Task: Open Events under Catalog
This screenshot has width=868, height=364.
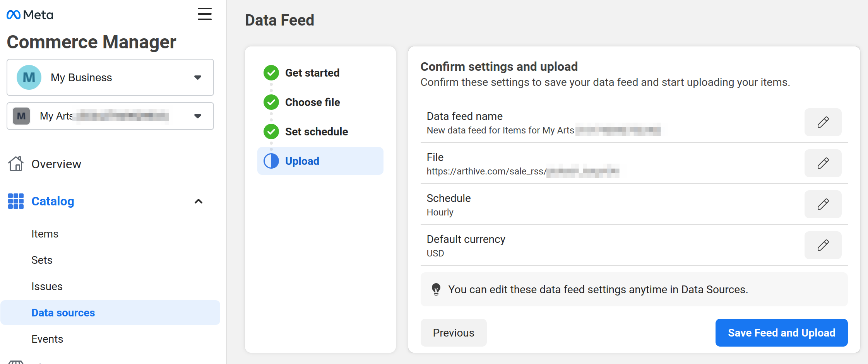Action: (x=47, y=339)
